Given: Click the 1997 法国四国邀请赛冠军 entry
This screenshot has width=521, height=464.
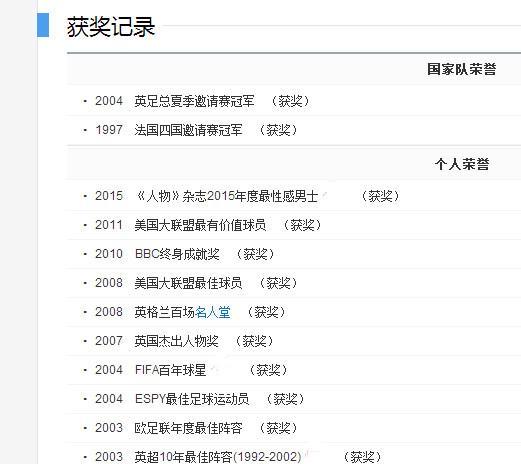Looking at the screenshot, I should point(188,130).
